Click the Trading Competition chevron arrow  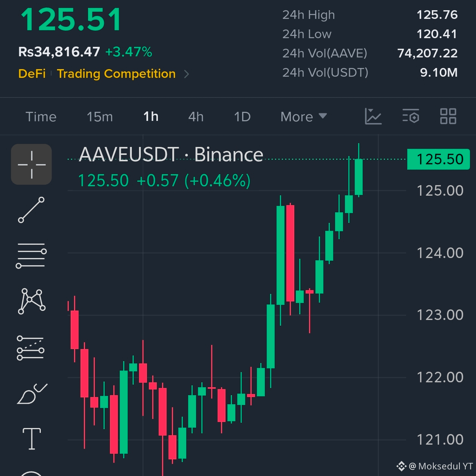click(186, 74)
